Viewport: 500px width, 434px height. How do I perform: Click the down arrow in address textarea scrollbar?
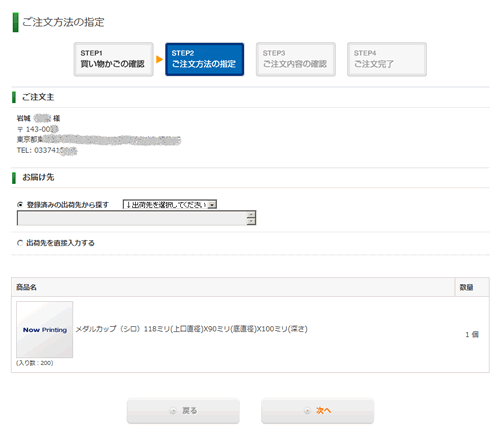(251, 221)
